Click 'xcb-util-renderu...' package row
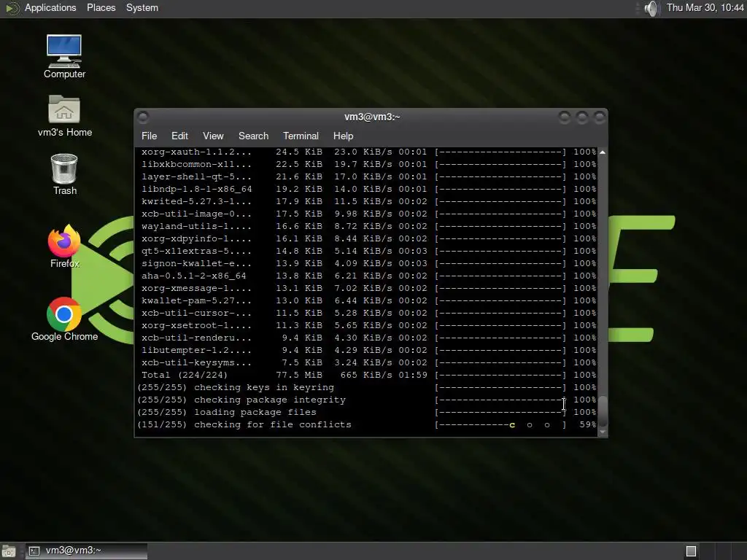The image size is (747, 560). tap(367, 338)
